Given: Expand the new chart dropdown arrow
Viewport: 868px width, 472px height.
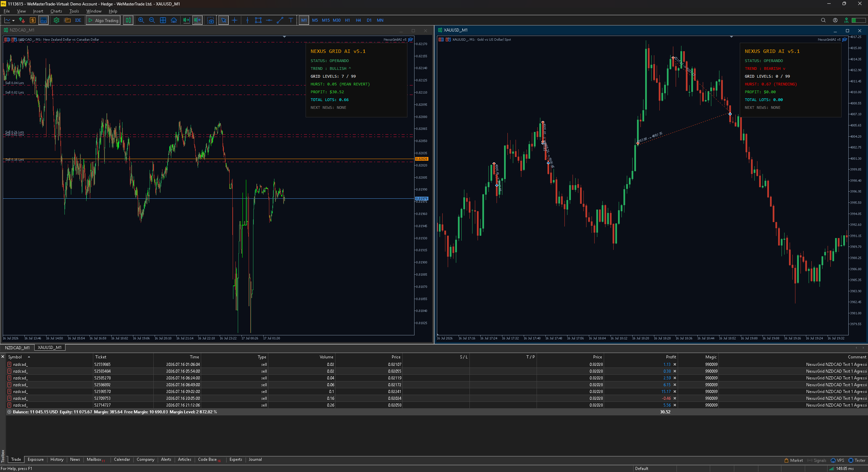Looking at the screenshot, I should pos(13,21).
